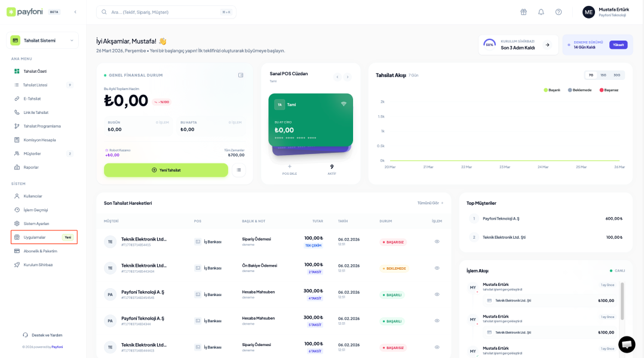The height and width of the screenshot is (358, 644).
Task: Collapse the sidebar with the chevron arrow
Action: point(75,12)
